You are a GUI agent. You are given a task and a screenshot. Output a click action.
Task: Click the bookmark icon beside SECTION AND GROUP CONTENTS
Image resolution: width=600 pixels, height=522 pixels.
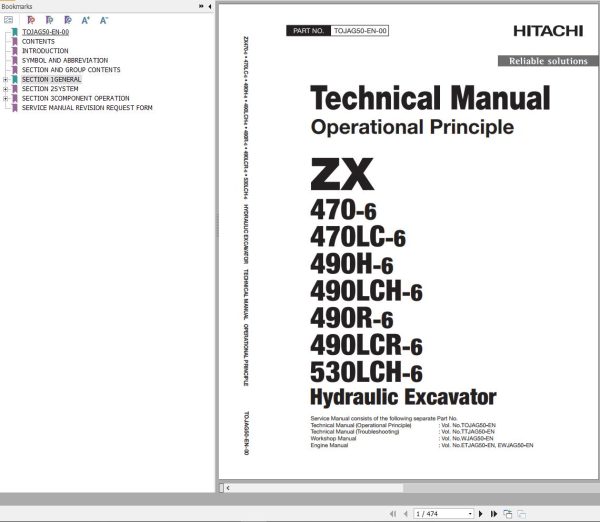point(15,70)
